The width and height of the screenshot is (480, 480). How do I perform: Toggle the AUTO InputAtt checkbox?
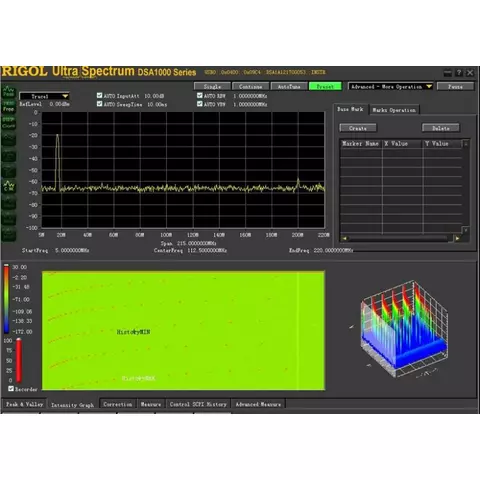[99, 95]
